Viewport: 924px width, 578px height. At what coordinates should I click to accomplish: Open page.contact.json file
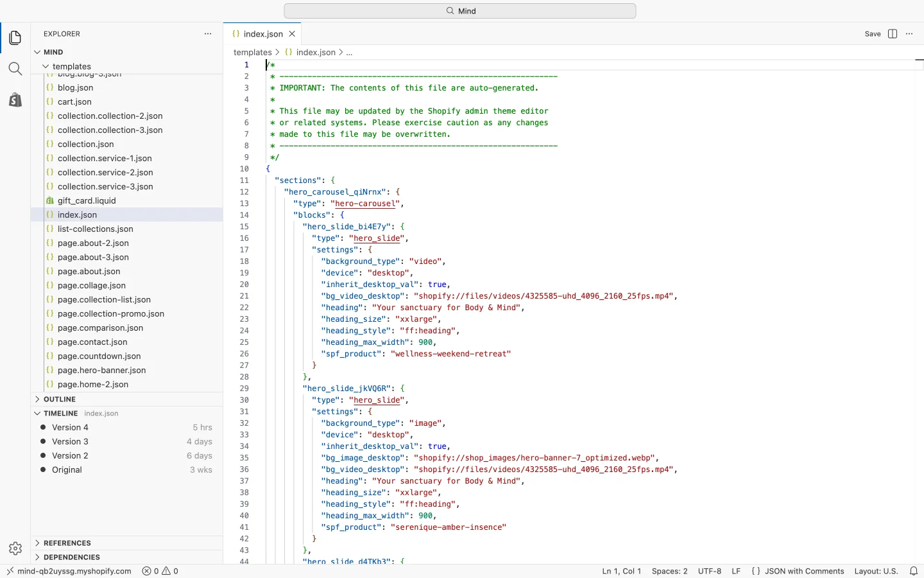click(x=127, y=342)
